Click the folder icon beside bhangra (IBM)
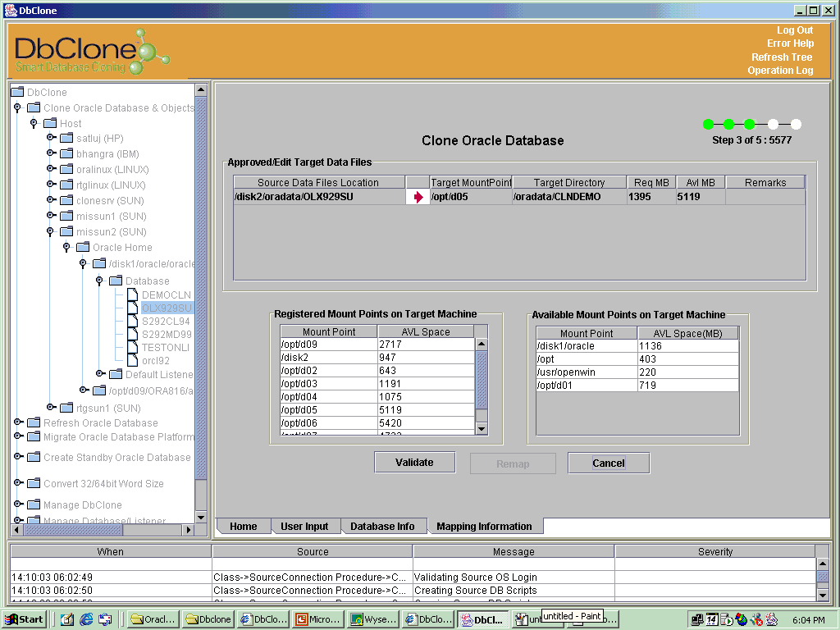 (x=66, y=153)
